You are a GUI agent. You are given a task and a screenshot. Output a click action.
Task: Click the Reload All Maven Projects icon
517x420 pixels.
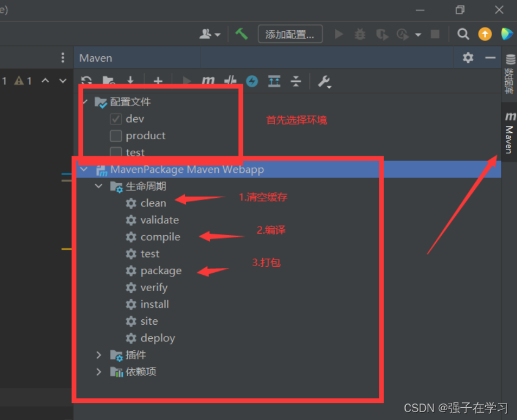(86, 81)
